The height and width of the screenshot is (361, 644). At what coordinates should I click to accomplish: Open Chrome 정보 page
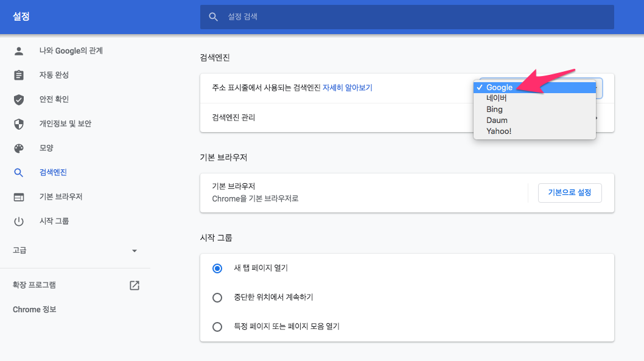point(35,310)
